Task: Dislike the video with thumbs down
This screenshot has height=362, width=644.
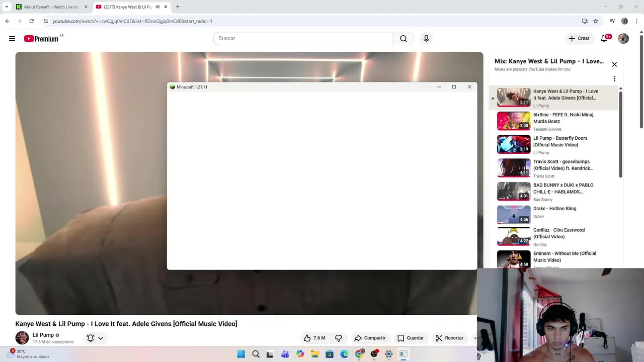Action: (x=339, y=338)
